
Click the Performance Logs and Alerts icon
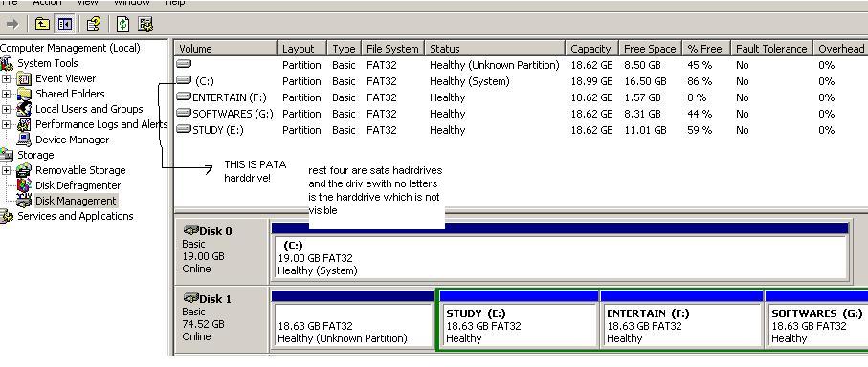point(24,124)
